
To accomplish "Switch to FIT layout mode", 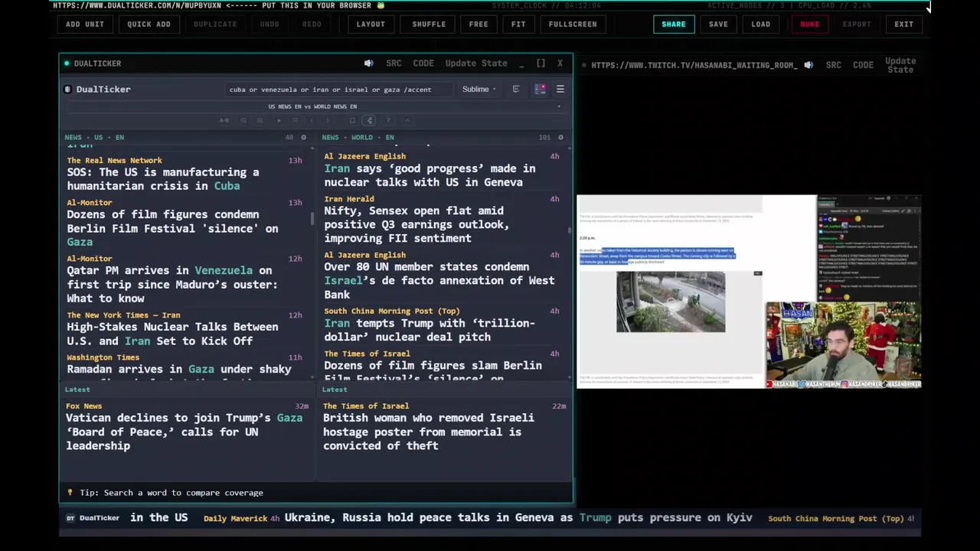I will [518, 24].
